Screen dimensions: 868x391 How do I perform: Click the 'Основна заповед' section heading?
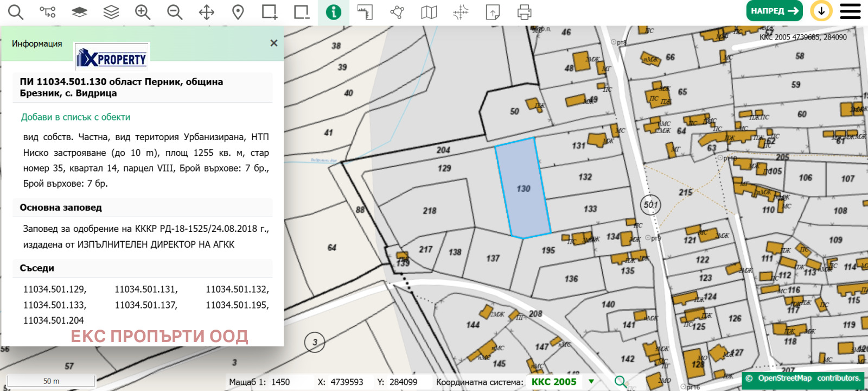click(61, 207)
